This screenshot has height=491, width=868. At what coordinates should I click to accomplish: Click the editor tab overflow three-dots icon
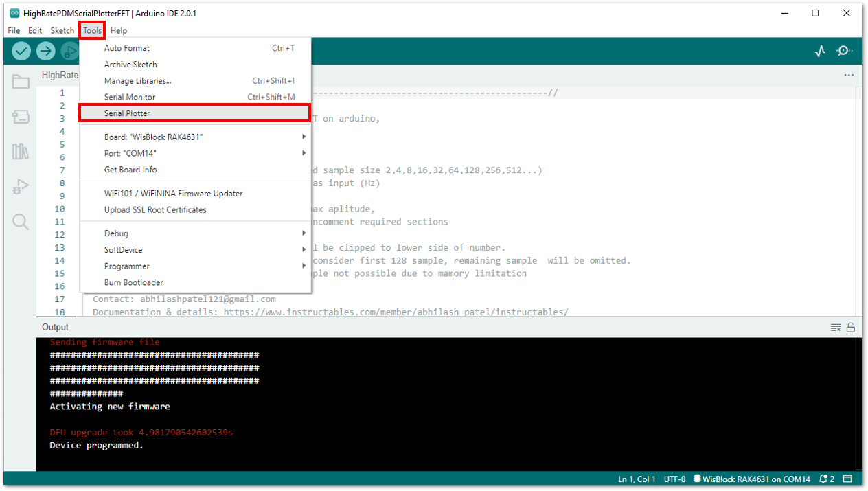[849, 76]
